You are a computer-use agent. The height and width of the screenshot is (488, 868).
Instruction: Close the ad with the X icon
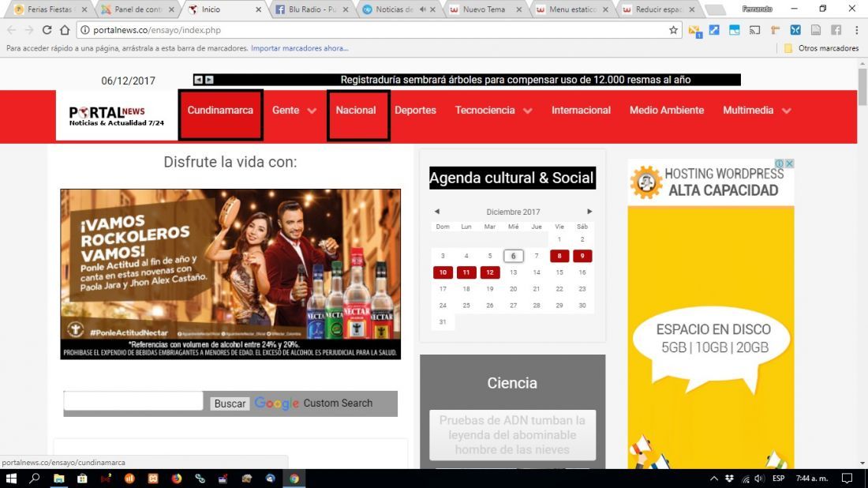[x=789, y=163]
